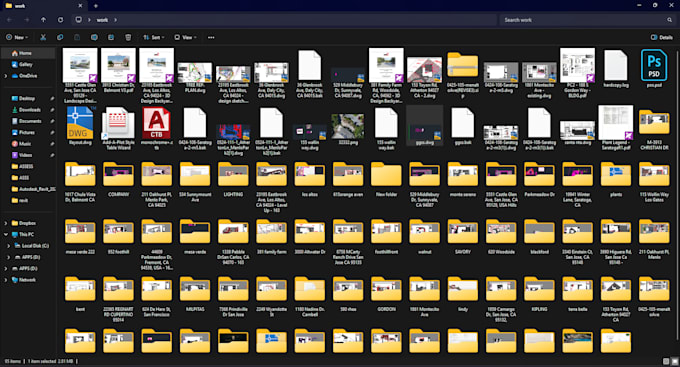Click the search magnifier icon

(670, 20)
